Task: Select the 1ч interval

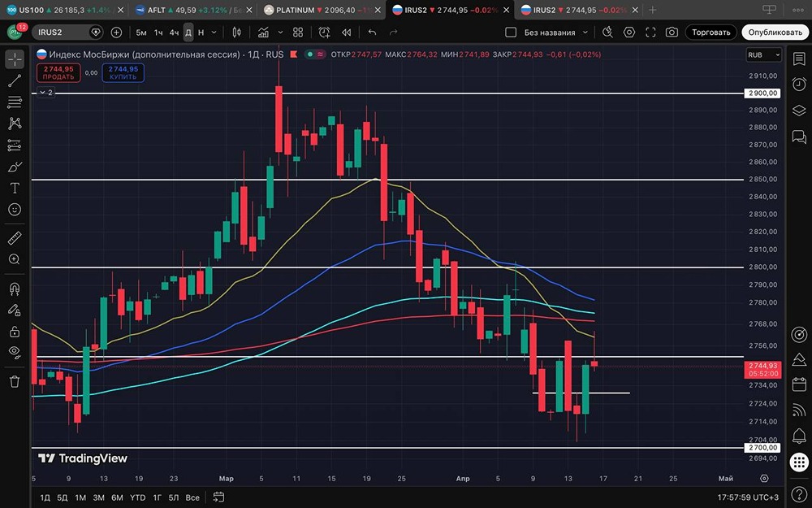Action: tap(158, 33)
